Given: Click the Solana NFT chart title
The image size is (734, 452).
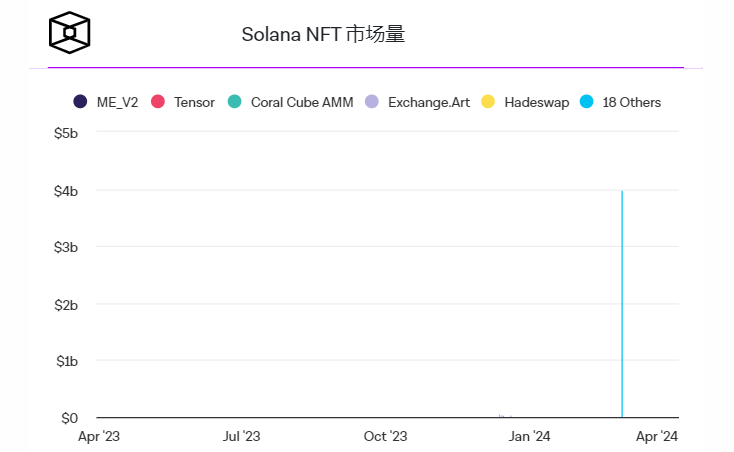Looking at the screenshot, I should tap(323, 34).
